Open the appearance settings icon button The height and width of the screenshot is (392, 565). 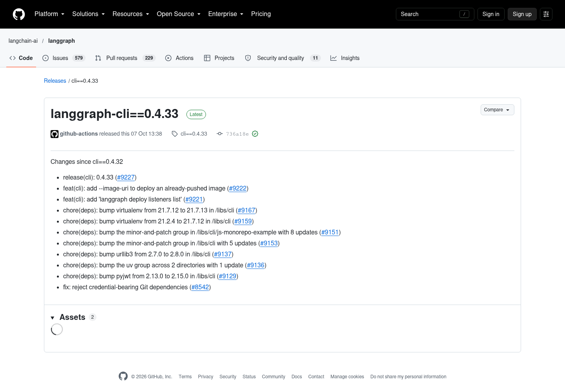pos(546,14)
